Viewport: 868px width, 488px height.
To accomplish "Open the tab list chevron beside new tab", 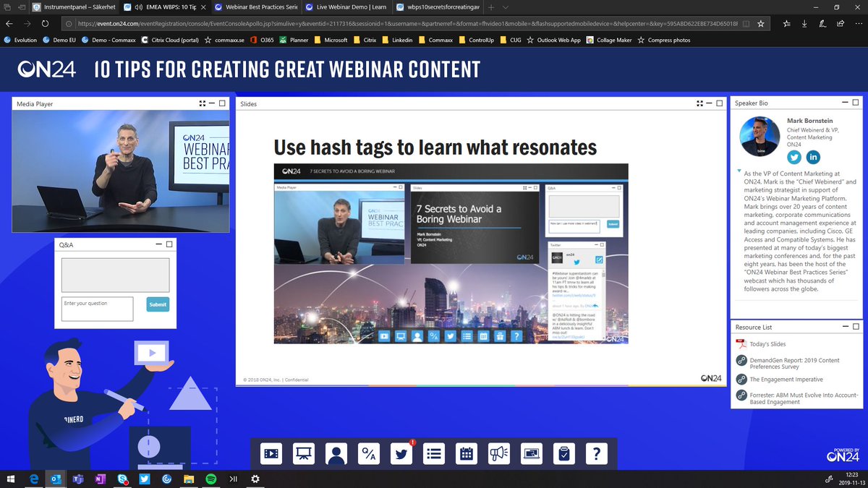I will 507,7.
